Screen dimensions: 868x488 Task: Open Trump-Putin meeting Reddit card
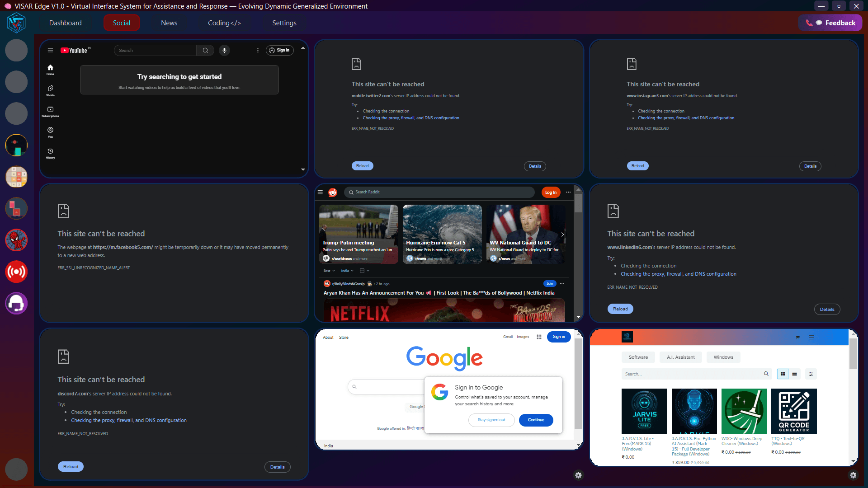point(359,234)
